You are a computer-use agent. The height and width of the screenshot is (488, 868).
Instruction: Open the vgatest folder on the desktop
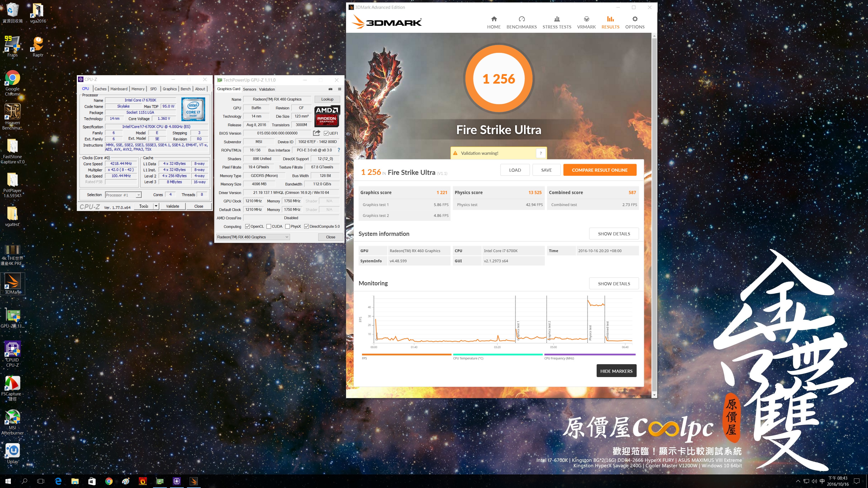coord(12,216)
